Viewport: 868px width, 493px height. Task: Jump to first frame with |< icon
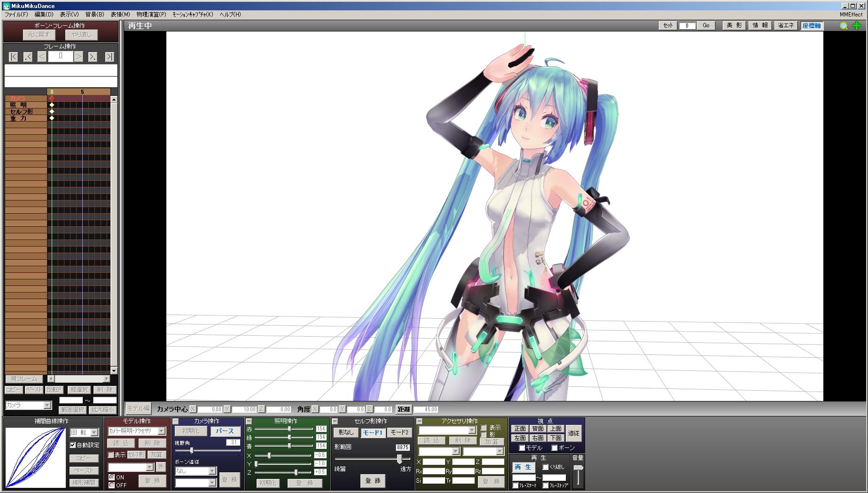pos(13,56)
